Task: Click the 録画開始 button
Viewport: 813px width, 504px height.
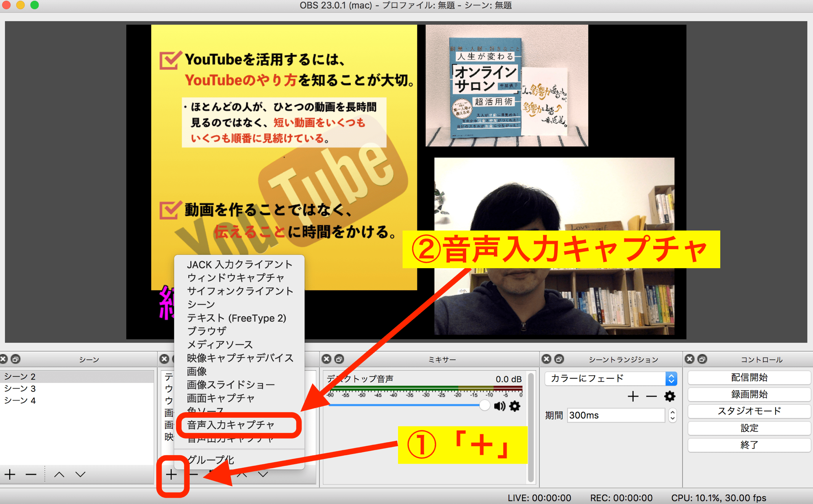Action: click(x=749, y=394)
